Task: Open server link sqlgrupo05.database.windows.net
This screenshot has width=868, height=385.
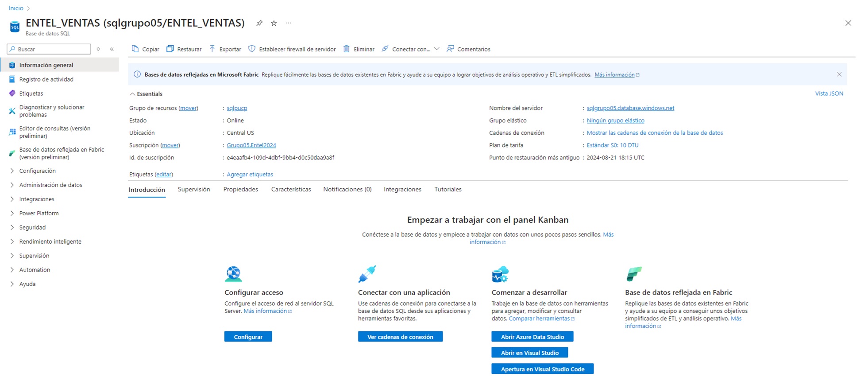Action: point(630,108)
